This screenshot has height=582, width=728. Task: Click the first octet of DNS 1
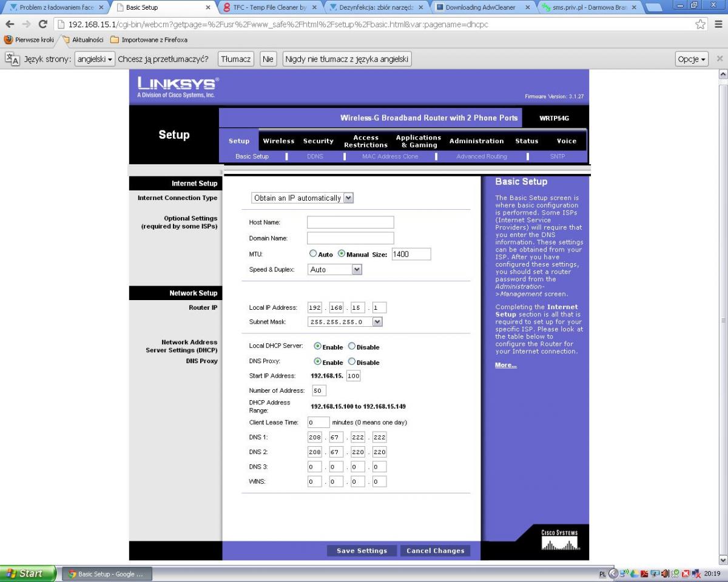[315, 437]
